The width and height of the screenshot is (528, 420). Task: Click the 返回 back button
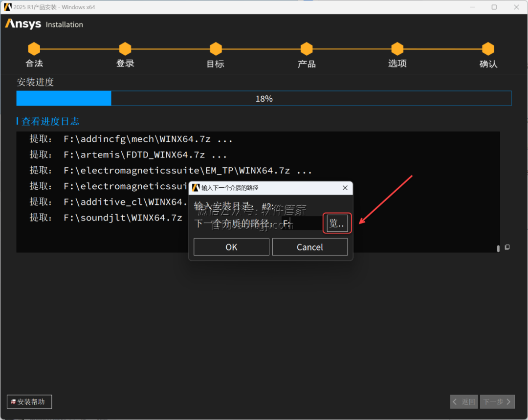point(463,401)
